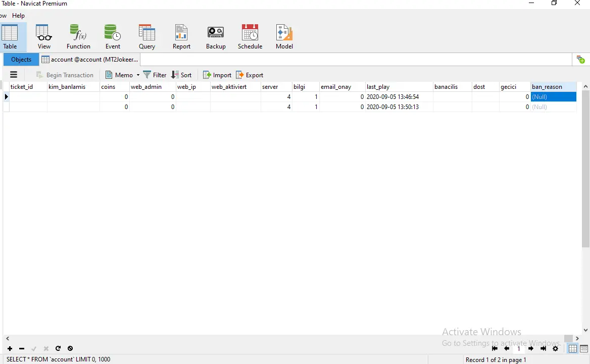This screenshot has width=590, height=364.
Task: Click the Export button
Action: 250,75
